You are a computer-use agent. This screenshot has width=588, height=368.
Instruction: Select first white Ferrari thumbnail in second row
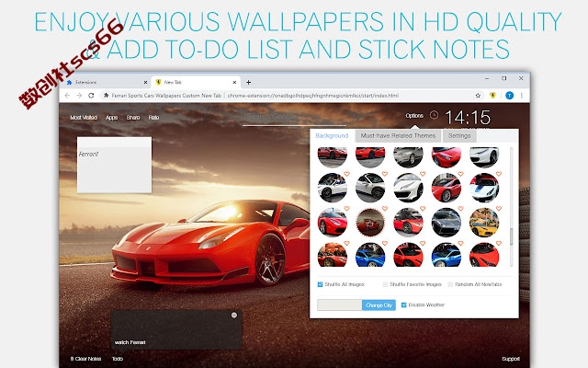(x=333, y=188)
